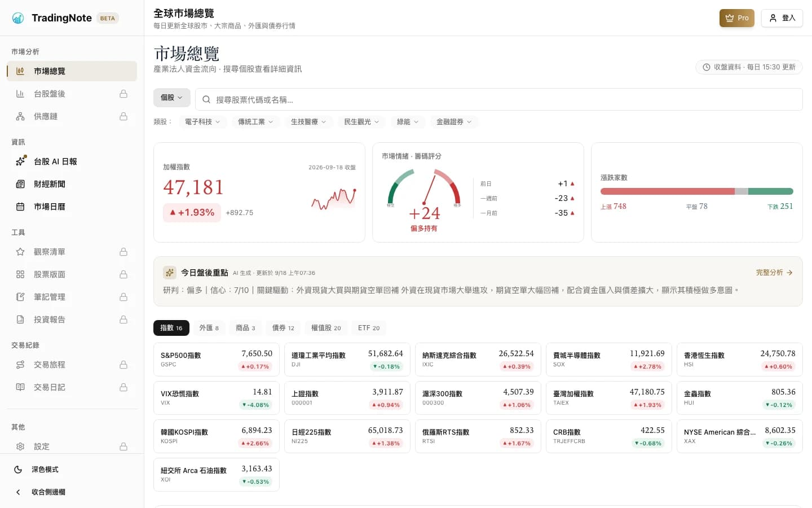Focus the 搜尋股票代碼或名稱 search field
The height and width of the screenshot is (508, 812).
click(499, 99)
